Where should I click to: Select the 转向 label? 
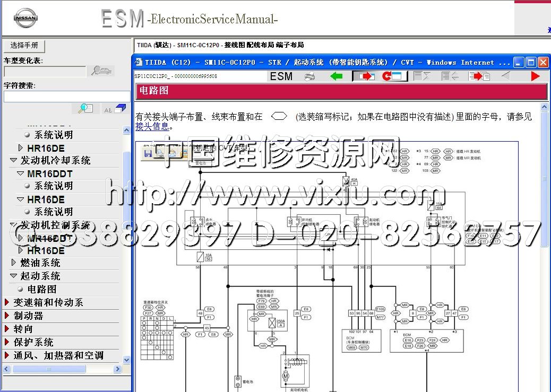tap(23, 329)
